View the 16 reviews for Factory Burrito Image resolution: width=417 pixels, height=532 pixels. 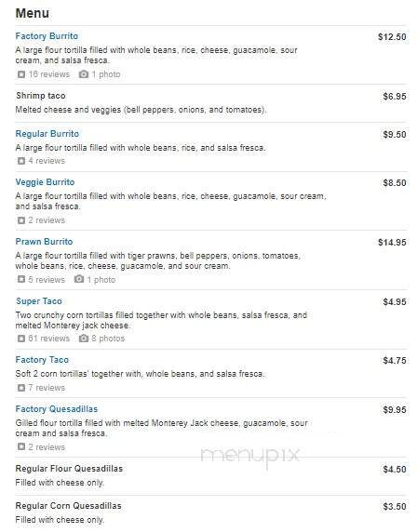[x=49, y=74]
